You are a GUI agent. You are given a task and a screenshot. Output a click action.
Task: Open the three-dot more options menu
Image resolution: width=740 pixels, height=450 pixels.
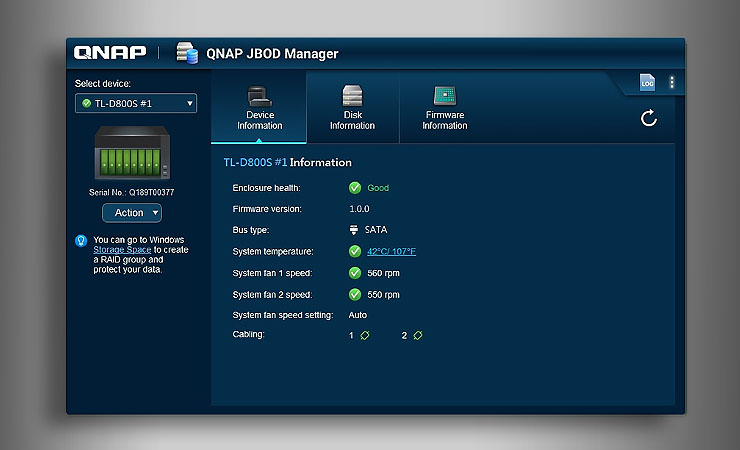[672, 83]
